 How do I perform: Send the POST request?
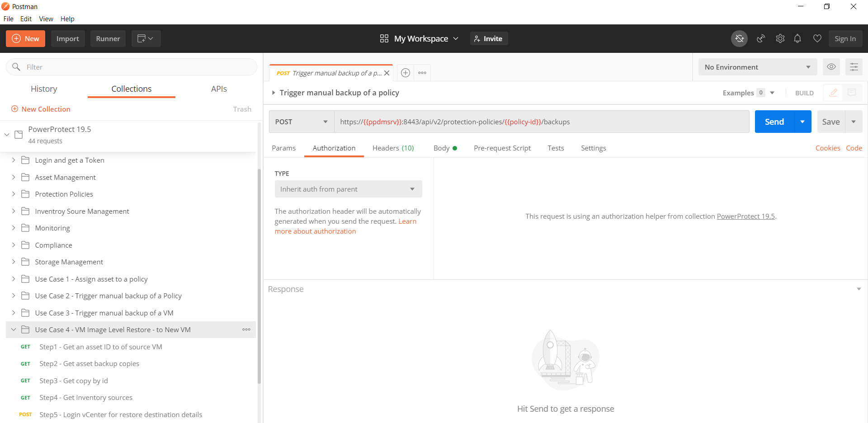pos(774,122)
